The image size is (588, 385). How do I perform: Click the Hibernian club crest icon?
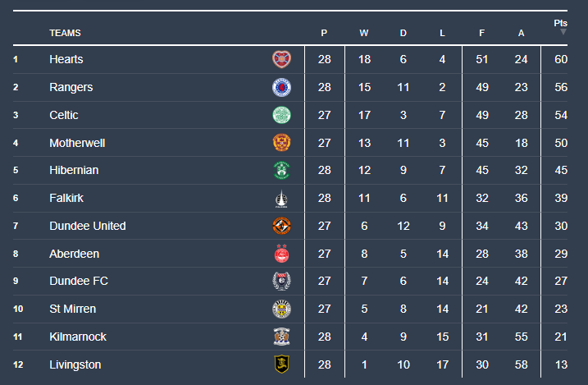coord(281,171)
